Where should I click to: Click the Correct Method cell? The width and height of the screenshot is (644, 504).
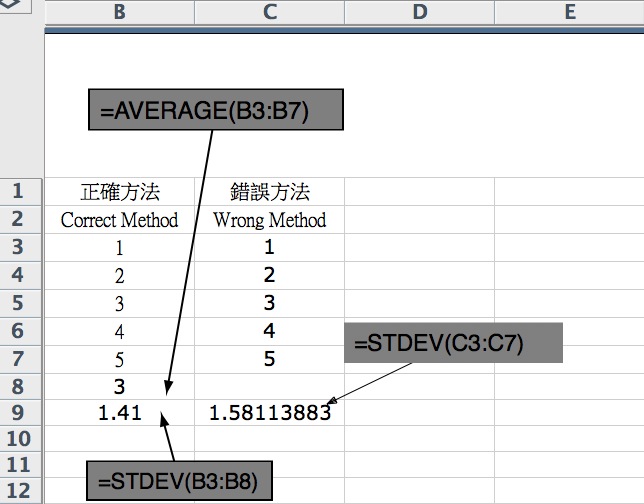120,220
